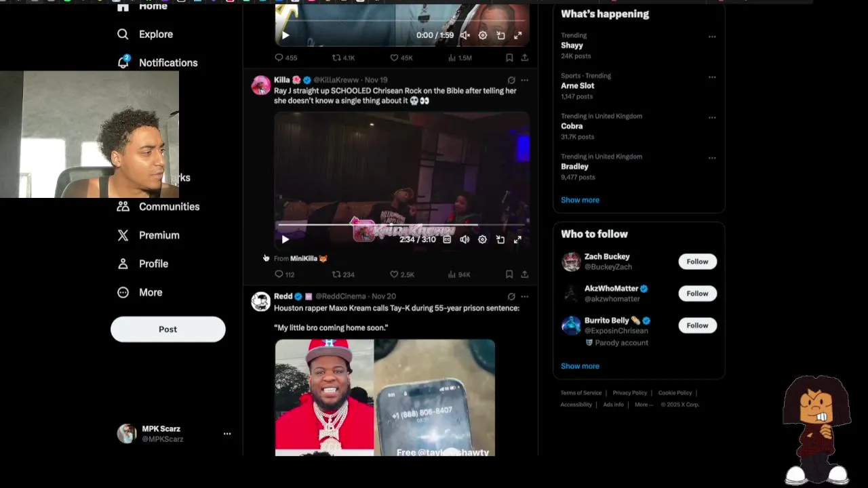Click the MPK Scarz profile avatar
868x488 pixels.
(127, 434)
